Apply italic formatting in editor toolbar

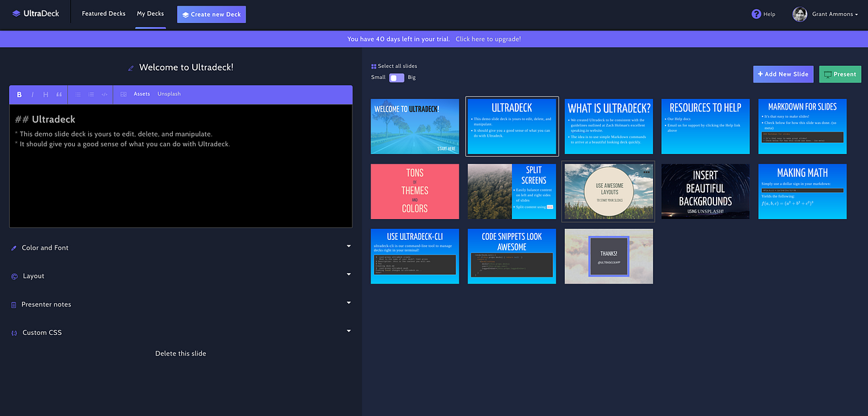click(33, 94)
